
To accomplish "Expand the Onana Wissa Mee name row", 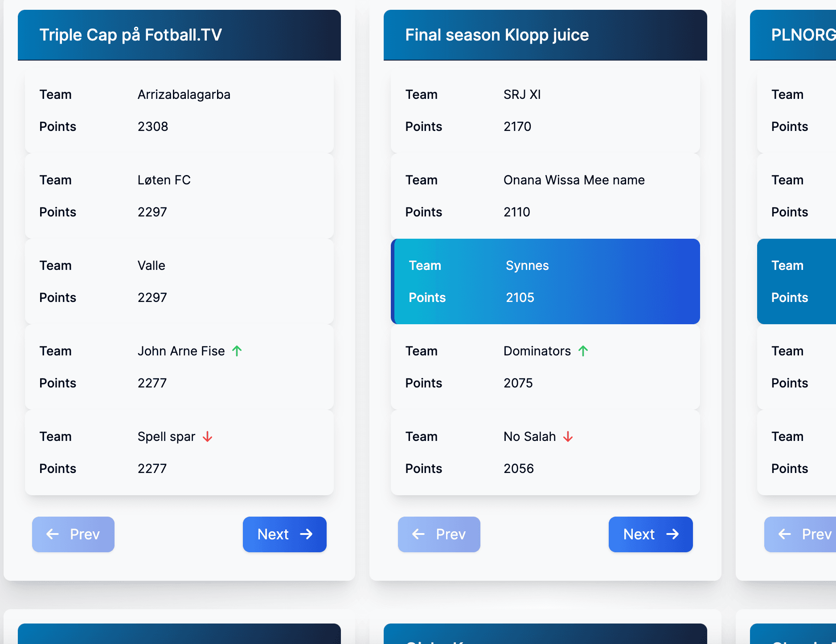I will (x=545, y=196).
